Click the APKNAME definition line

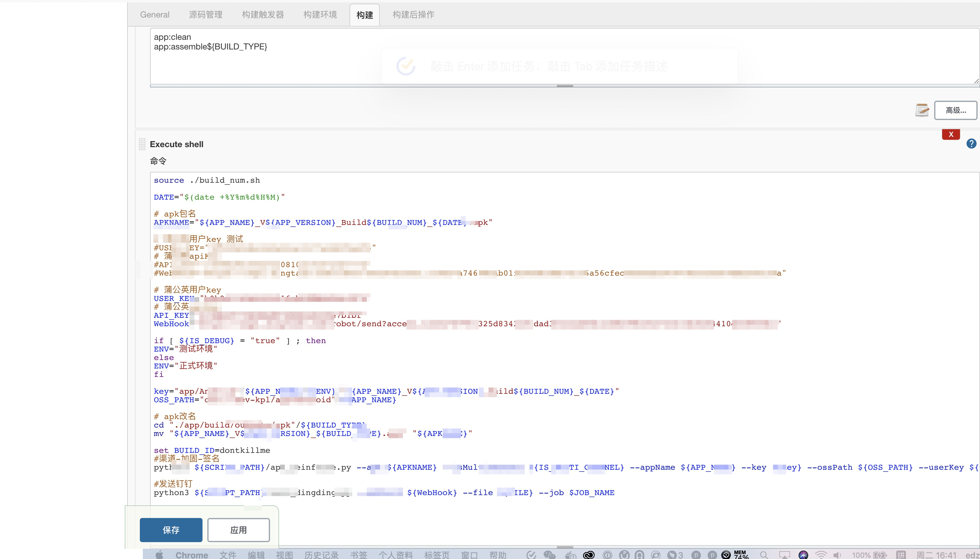[323, 222]
